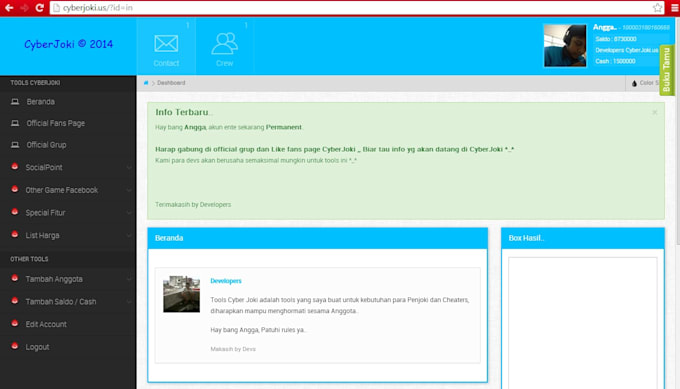
Task: Click the Beranda panel header
Action: tap(317, 238)
